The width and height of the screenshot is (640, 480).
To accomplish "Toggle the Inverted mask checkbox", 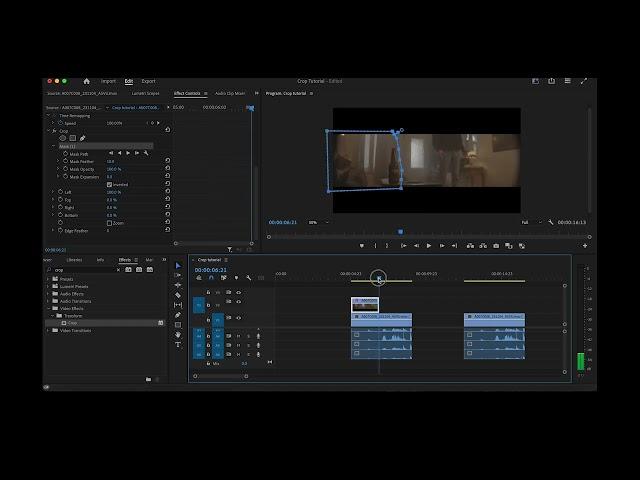I will pos(109,184).
